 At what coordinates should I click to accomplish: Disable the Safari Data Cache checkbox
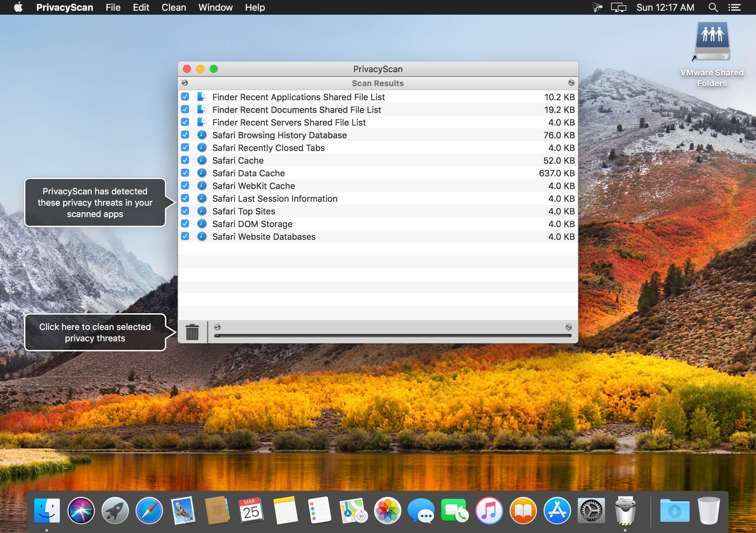tap(185, 173)
